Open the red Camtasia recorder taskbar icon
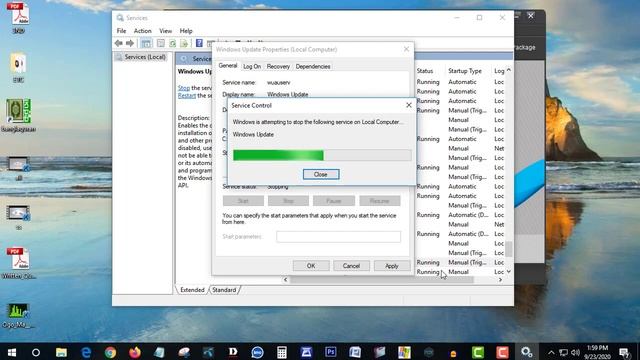 (502, 352)
